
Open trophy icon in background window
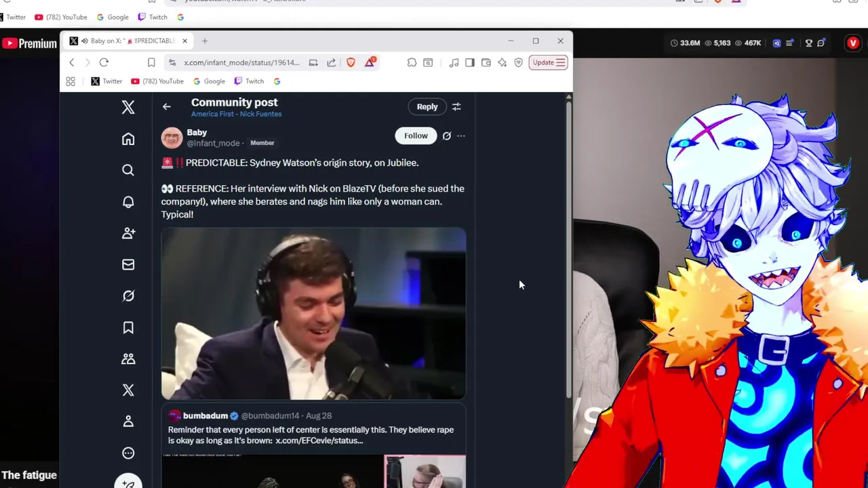pyautogui.click(x=808, y=43)
